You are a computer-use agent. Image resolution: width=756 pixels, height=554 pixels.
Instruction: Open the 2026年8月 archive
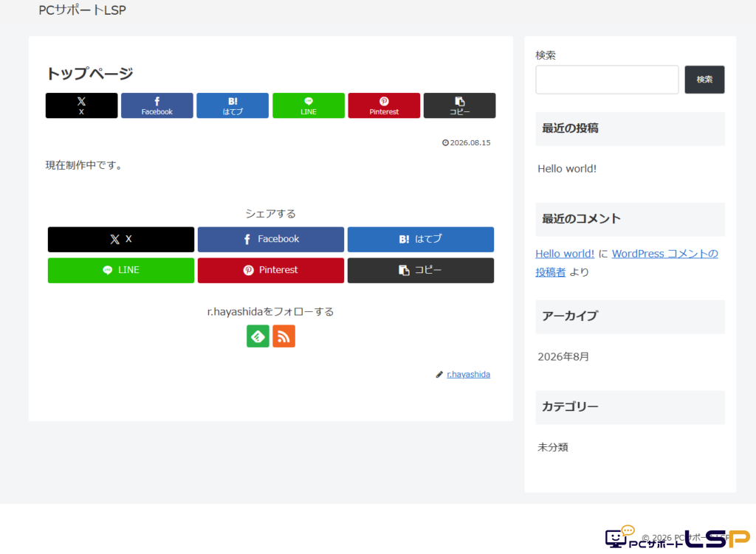tap(563, 357)
